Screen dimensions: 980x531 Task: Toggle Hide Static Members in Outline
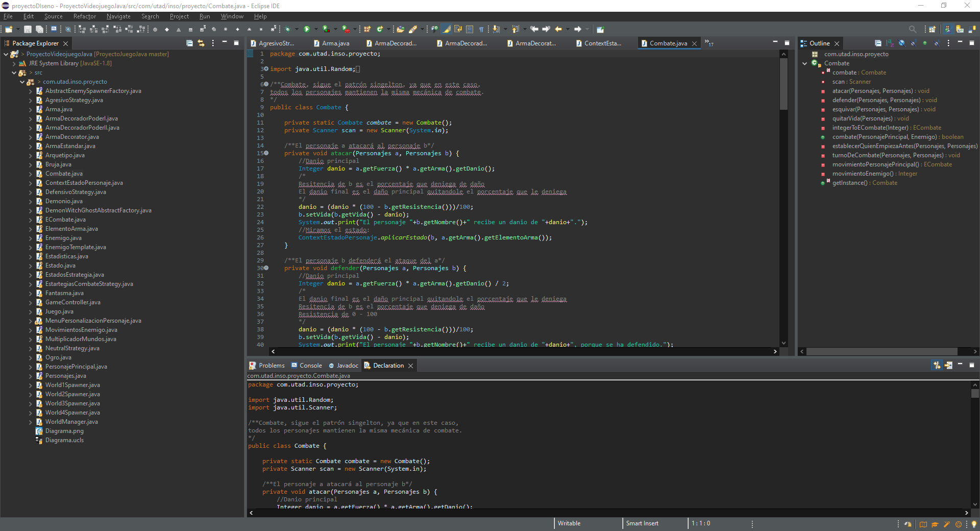point(913,43)
